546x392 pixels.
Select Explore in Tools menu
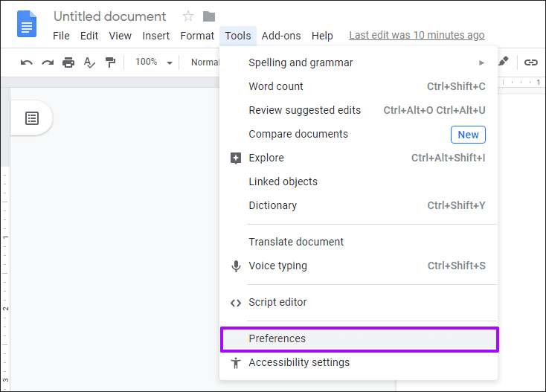pyautogui.click(x=359, y=158)
